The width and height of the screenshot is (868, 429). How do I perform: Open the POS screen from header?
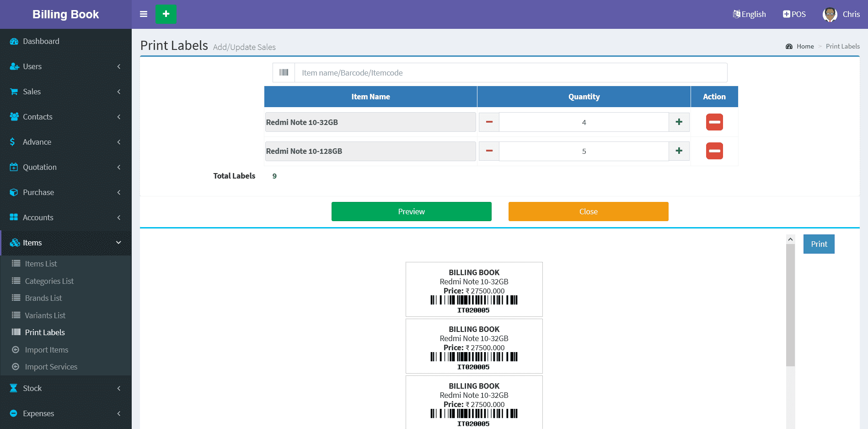[794, 14]
